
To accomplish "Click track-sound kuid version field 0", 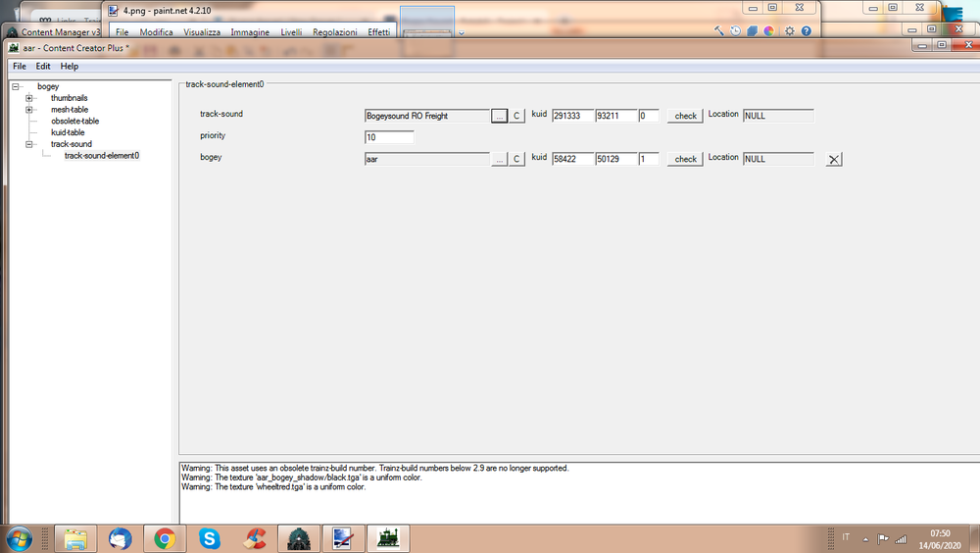I will [x=648, y=116].
